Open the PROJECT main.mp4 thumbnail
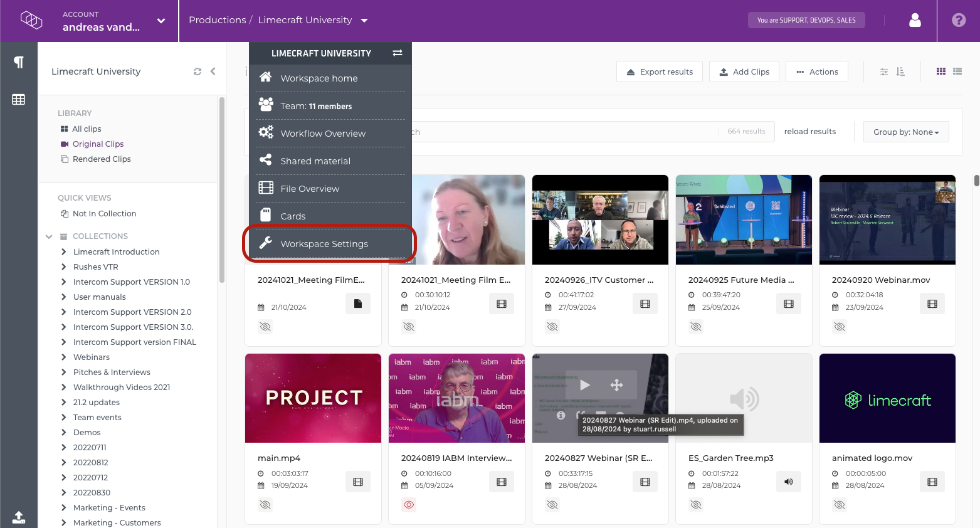Screen dimensions: 980x528 coord(313,398)
